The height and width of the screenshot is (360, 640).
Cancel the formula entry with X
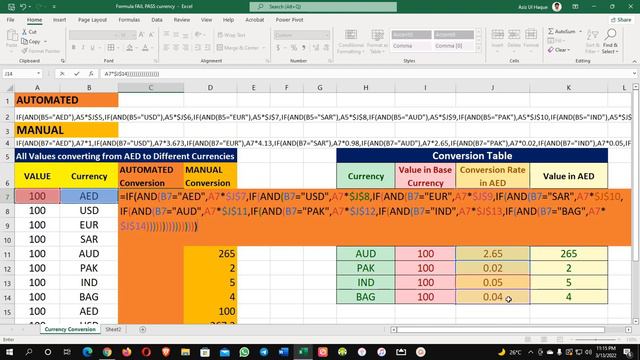pos(62,74)
